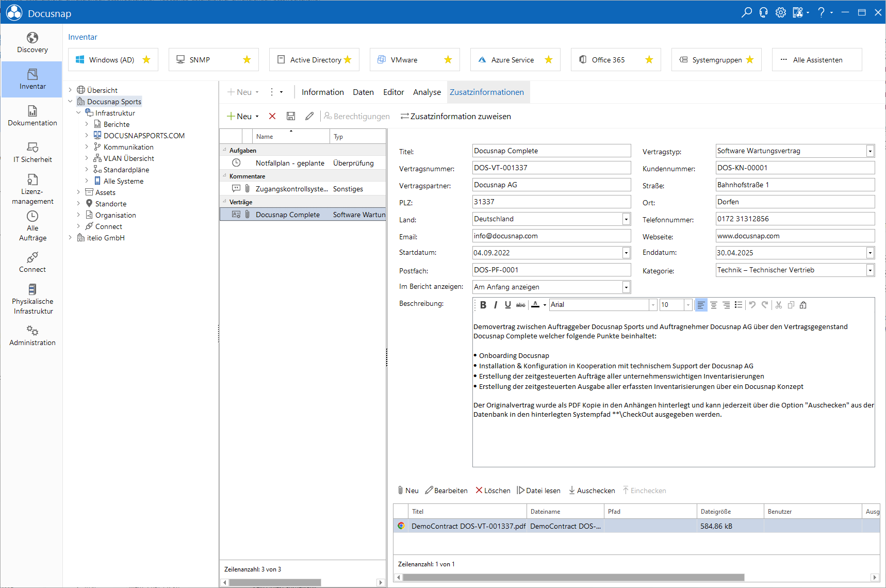Center align the description text

pyautogui.click(x=714, y=305)
